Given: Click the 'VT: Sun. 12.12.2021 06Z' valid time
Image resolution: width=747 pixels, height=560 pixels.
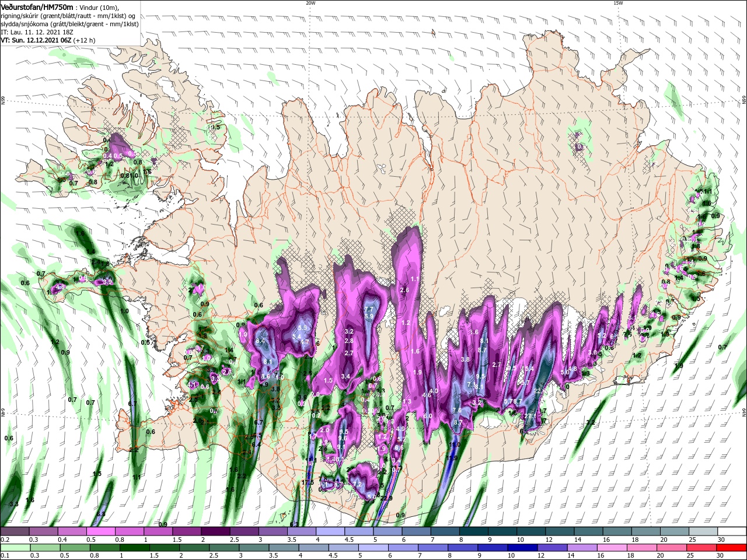Looking at the screenshot, I should (x=36, y=40).
